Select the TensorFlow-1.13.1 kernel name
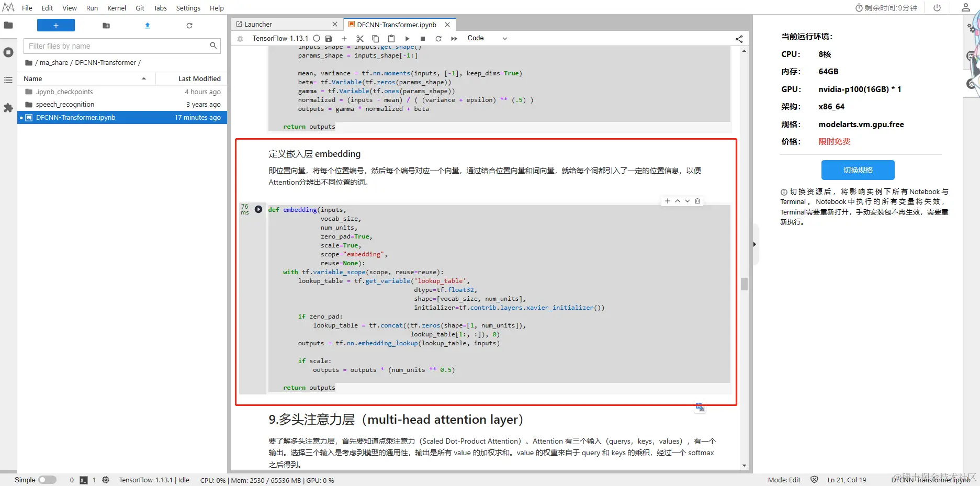The height and width of the screenshot is (486, 980). (x=280, y=39)
